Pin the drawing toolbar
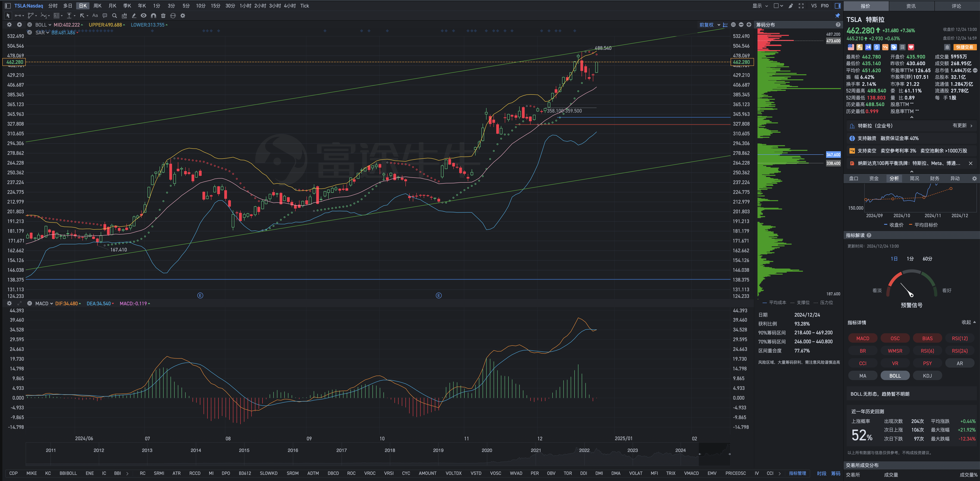980x481 pixels. point(837,16)
